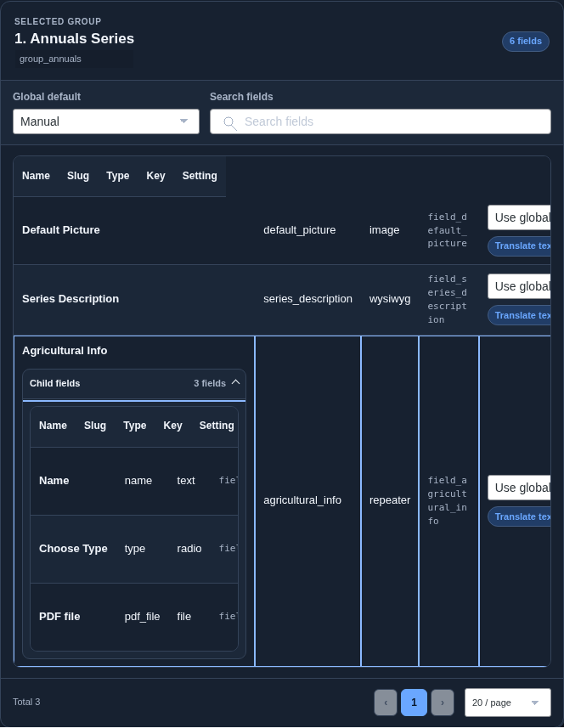Focus the Search fields input
The width and height of the screenshot is (564, 728).
click(x=381, y=121)
